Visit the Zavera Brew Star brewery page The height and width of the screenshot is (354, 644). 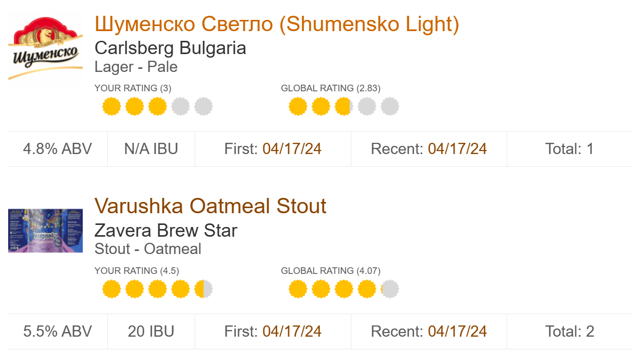[166, 230]
